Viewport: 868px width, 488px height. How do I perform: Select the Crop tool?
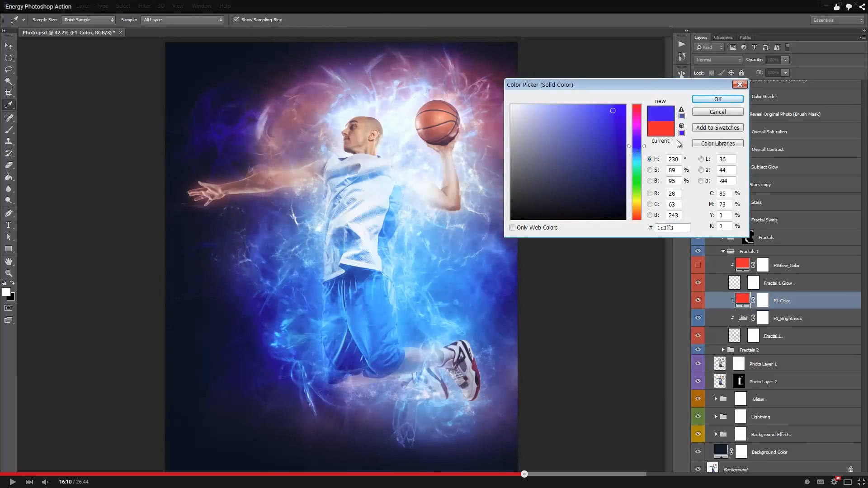[9, 93]
